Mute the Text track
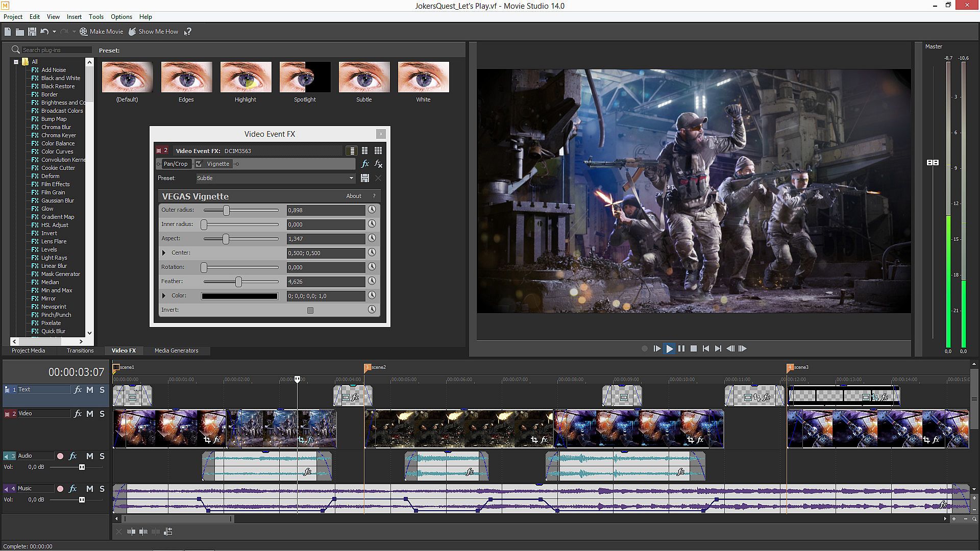980x551 pixels. 90,390
